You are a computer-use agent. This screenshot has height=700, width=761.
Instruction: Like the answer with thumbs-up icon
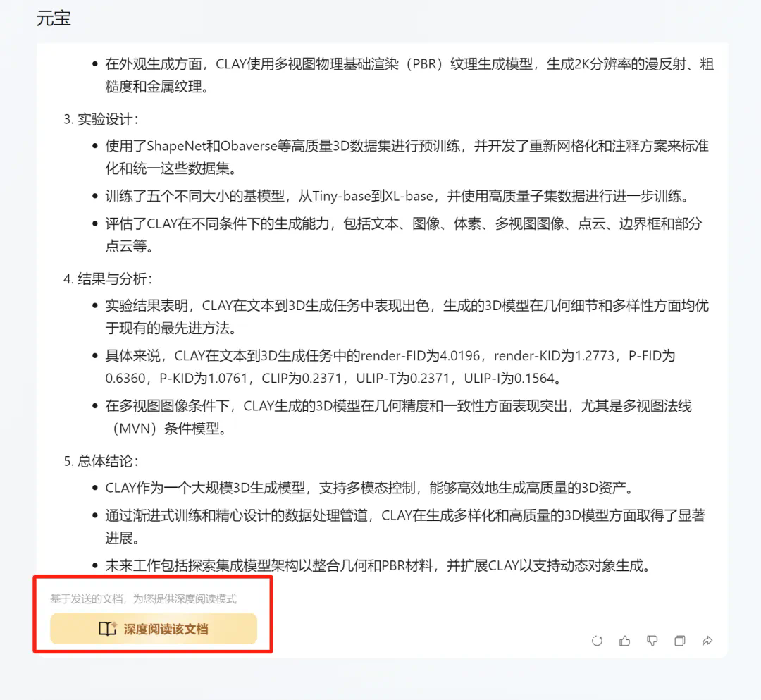point(624,641)
